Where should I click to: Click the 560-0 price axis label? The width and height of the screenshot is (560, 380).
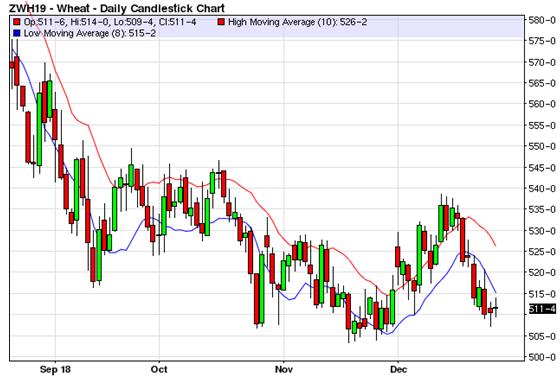(x=542, y=104)
